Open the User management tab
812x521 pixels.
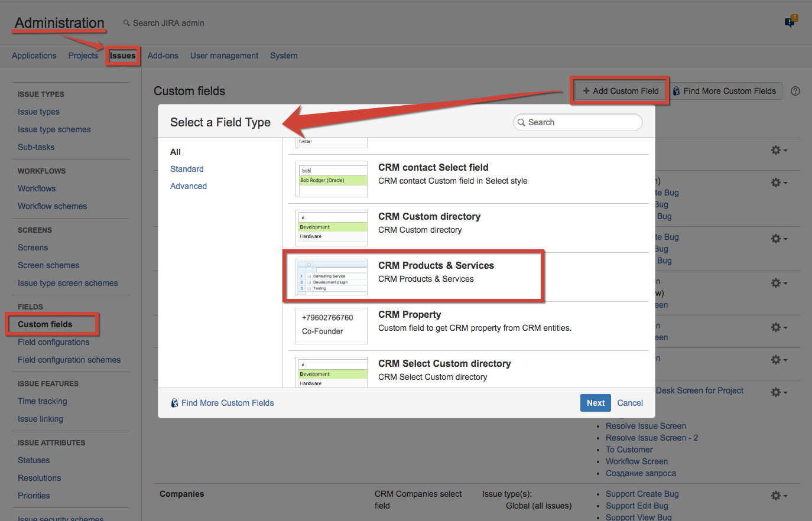(x=224, y=56)
